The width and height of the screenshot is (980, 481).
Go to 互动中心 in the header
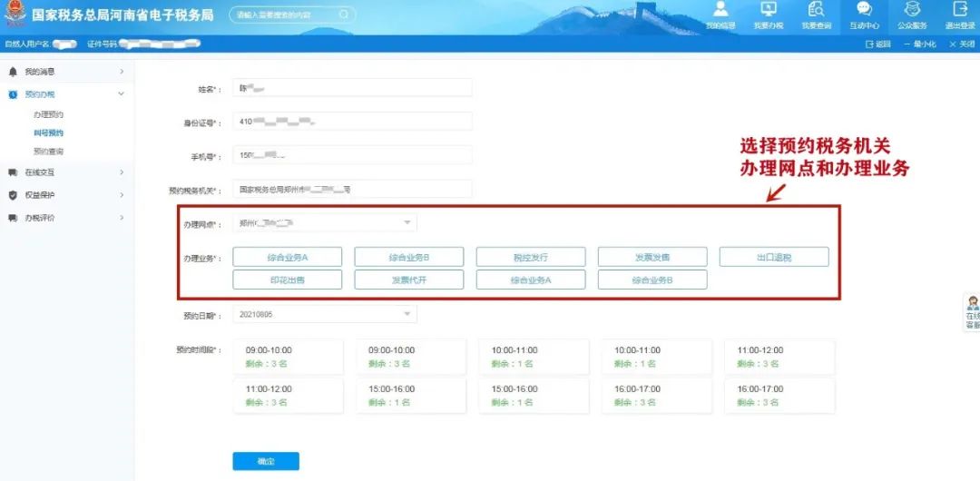click(864, 10)
